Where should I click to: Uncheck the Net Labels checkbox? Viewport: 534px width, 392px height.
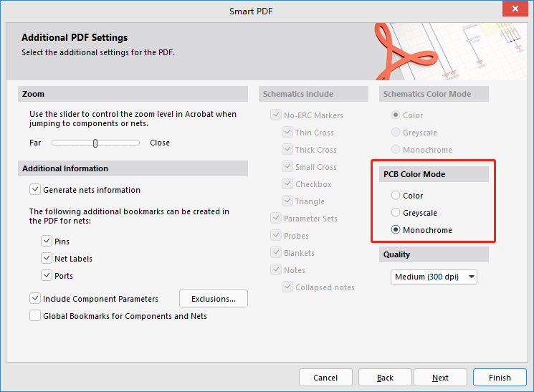point(47,259)
